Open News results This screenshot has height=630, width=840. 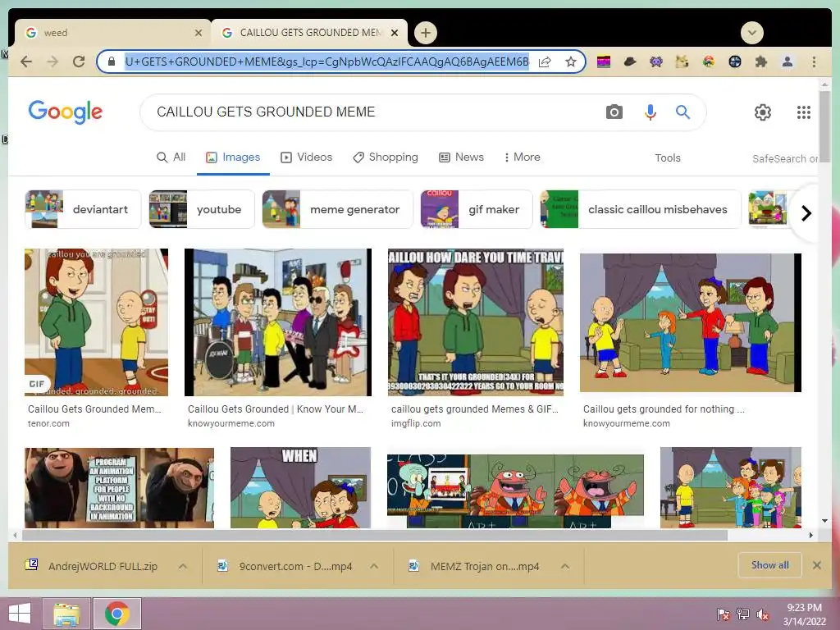(x=461, y=157)
